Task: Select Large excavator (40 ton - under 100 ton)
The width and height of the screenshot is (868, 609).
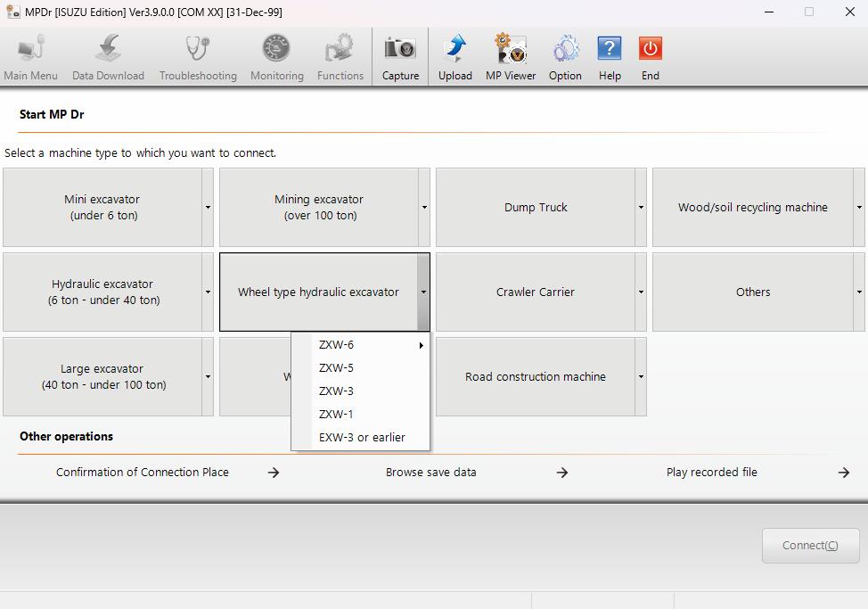Action: click(102, 376)
